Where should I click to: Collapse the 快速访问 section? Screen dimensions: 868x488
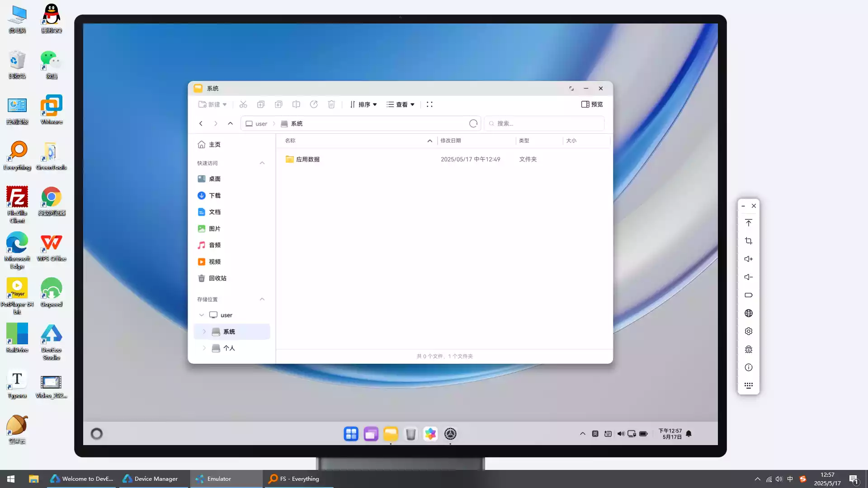point(262,163)
